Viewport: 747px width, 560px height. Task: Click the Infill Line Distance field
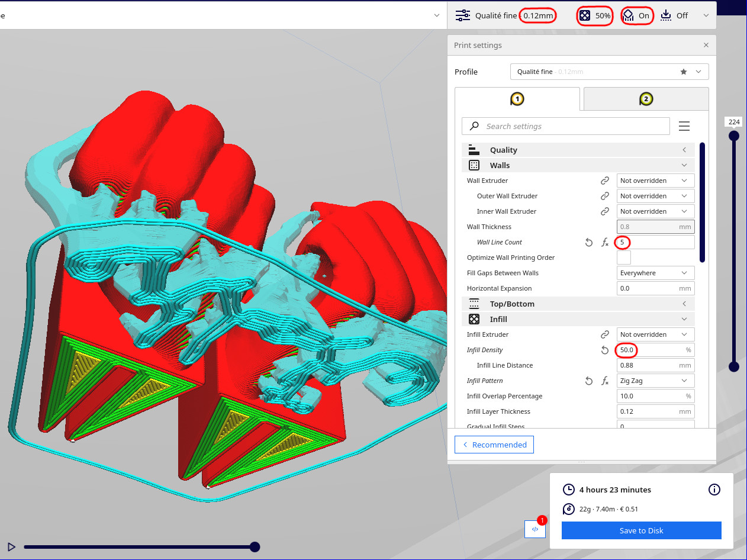[x=655, y=365]
